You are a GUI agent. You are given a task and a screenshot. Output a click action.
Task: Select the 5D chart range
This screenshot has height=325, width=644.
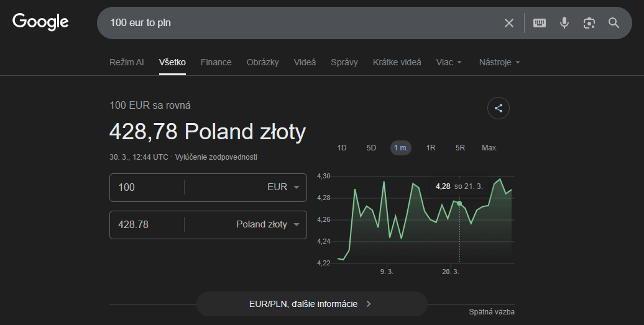pyautogui.click(x=371, y=148)
